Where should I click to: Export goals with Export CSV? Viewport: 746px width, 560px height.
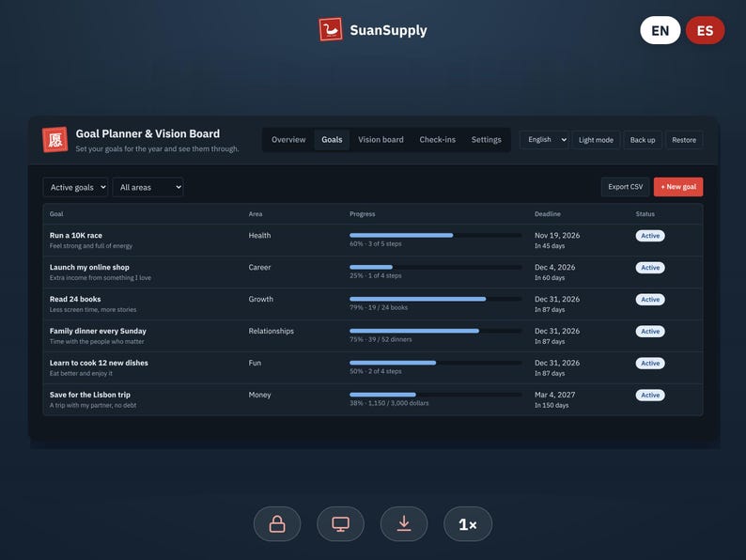[x=625, y=187]
